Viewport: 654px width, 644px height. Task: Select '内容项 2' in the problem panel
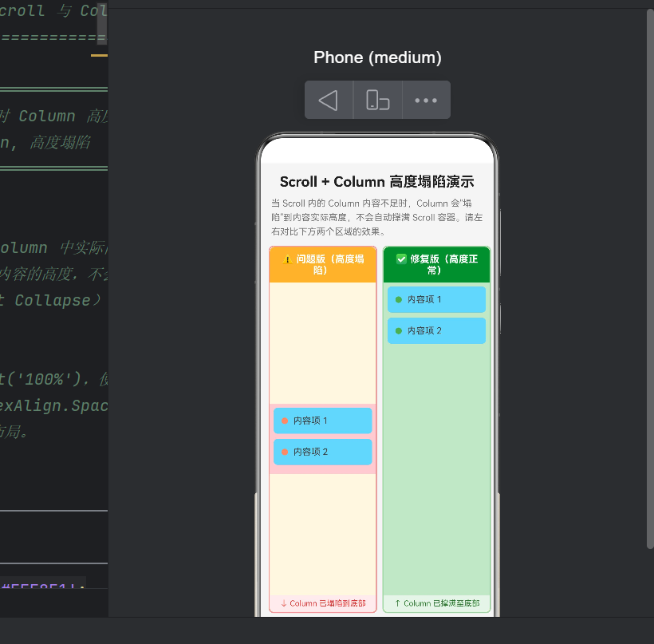pyautogui.click(x=323, y=452)
